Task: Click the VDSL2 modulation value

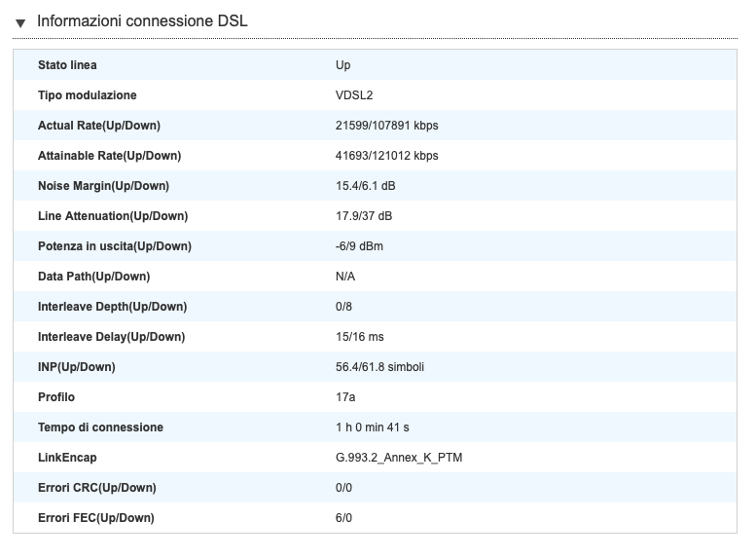Action: [354, 95]
